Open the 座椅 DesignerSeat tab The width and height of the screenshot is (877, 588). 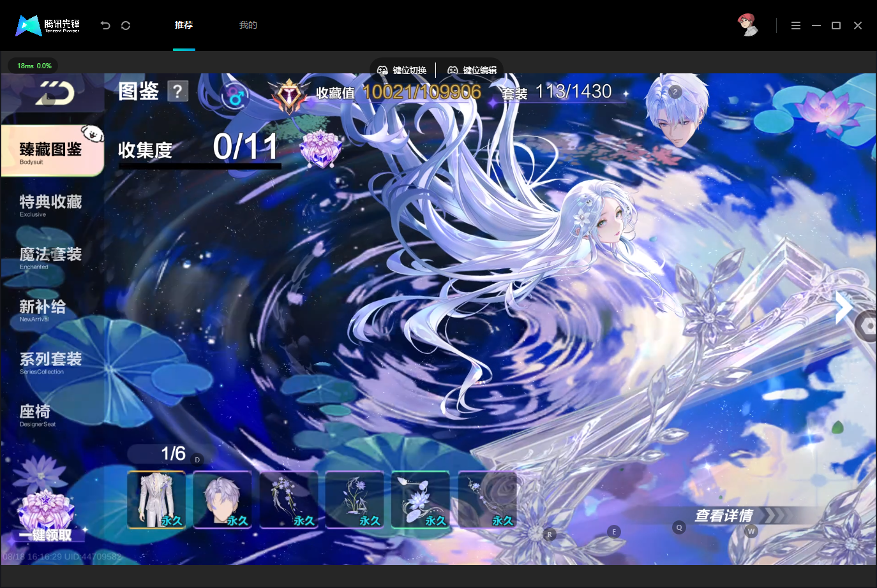tap(38, 415)
